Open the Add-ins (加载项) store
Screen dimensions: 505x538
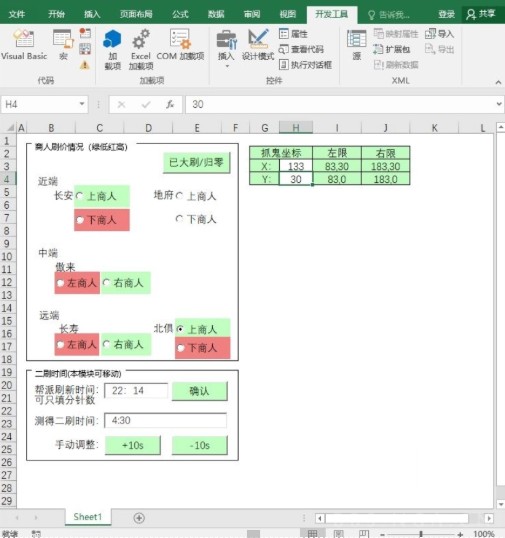113,49
